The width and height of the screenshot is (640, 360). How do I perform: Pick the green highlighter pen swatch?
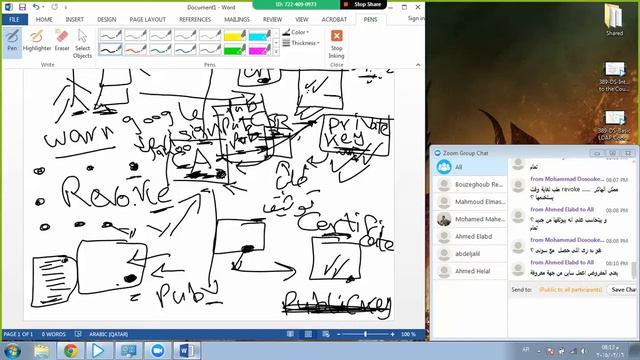coord(235,50)
